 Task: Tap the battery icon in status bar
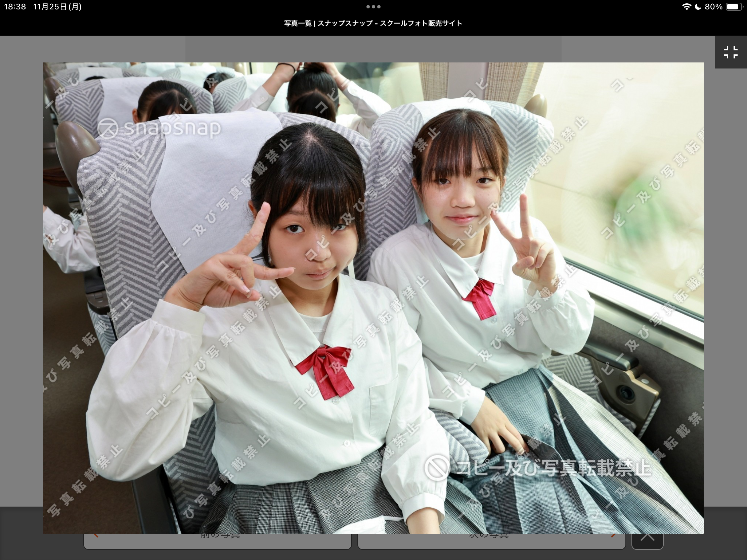click(734, 7)
